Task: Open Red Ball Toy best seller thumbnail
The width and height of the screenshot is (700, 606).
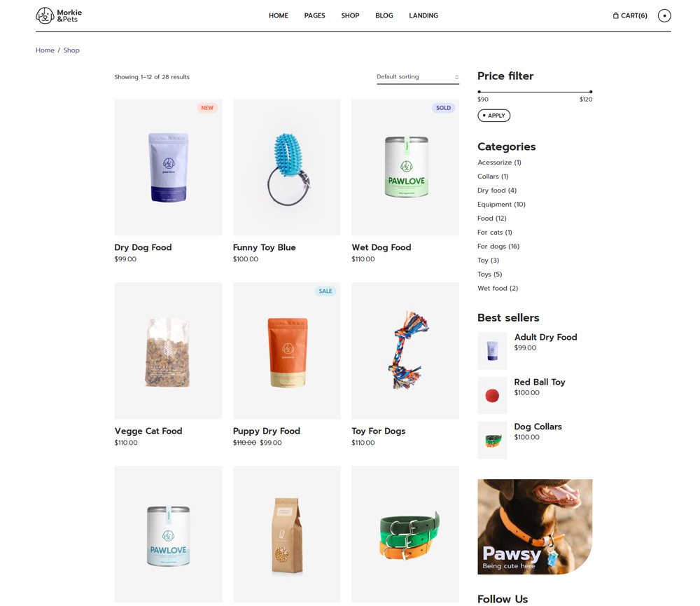Action: 492,395
